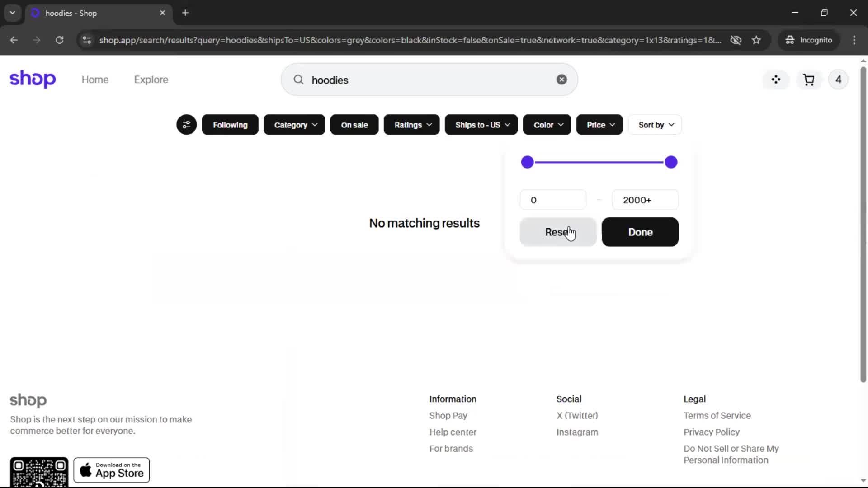868x488 pixels.
Task: Expand the Ratings filter dropdown
Action: point(411,125)
